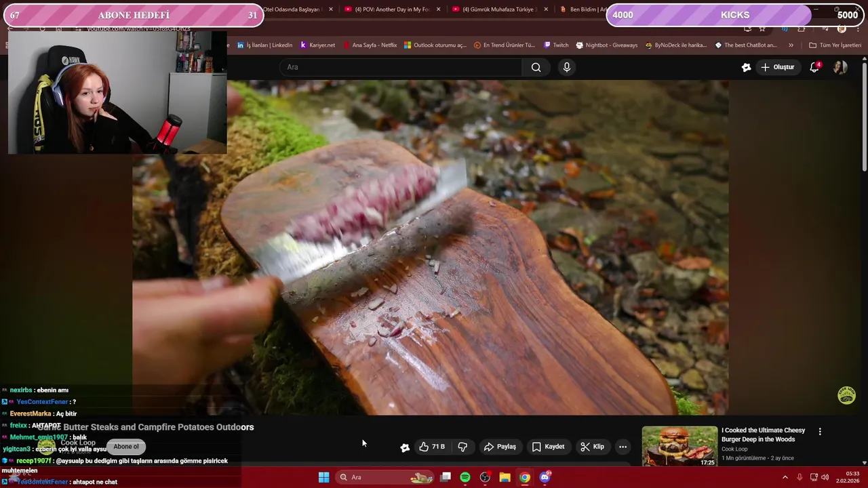
Task: Focus the YouTube Ara search field
Action: tap(401, 67)
